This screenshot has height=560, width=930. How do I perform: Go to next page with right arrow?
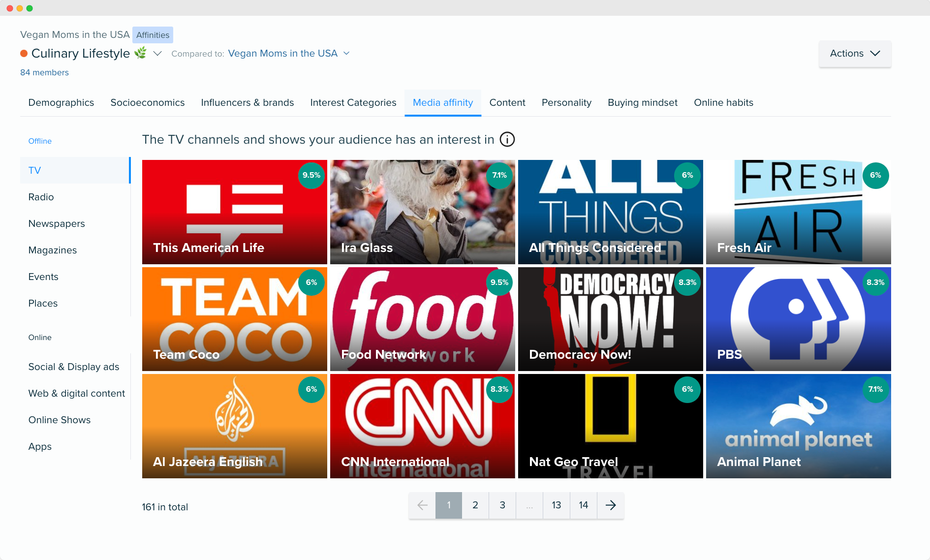click(611, 505)
